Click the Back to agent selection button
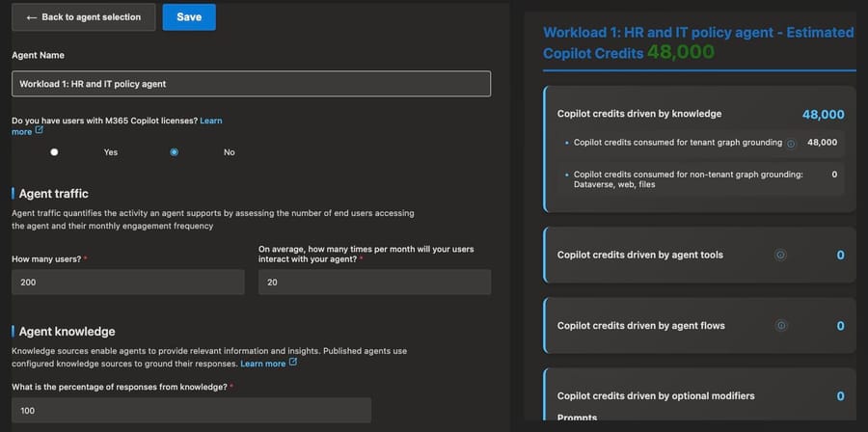This screenshot has width=868, height=432. tap(83, 17)
